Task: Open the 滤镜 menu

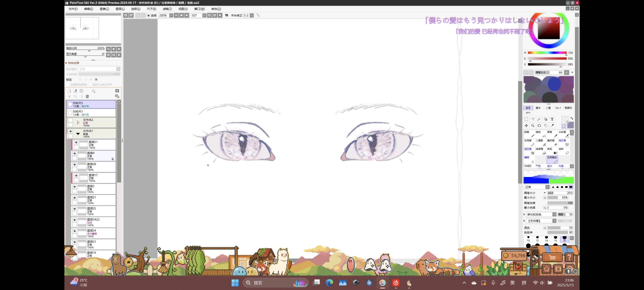Action: [x=167, y=9]
